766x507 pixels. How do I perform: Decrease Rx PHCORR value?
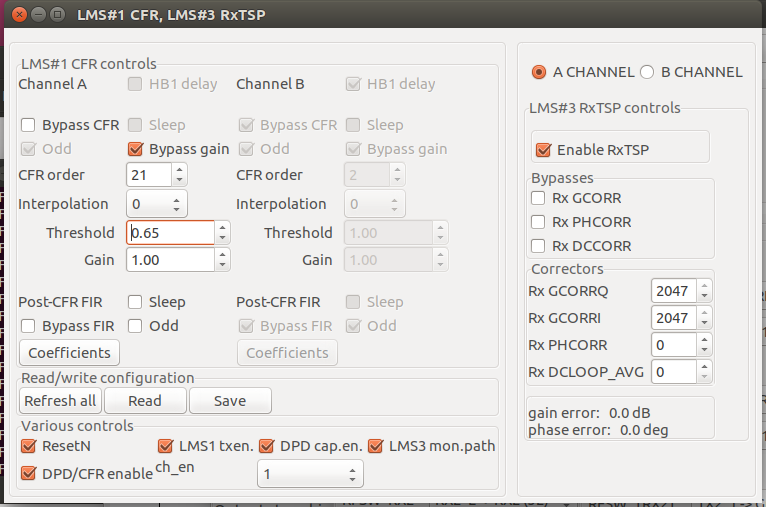coord(704,350)
